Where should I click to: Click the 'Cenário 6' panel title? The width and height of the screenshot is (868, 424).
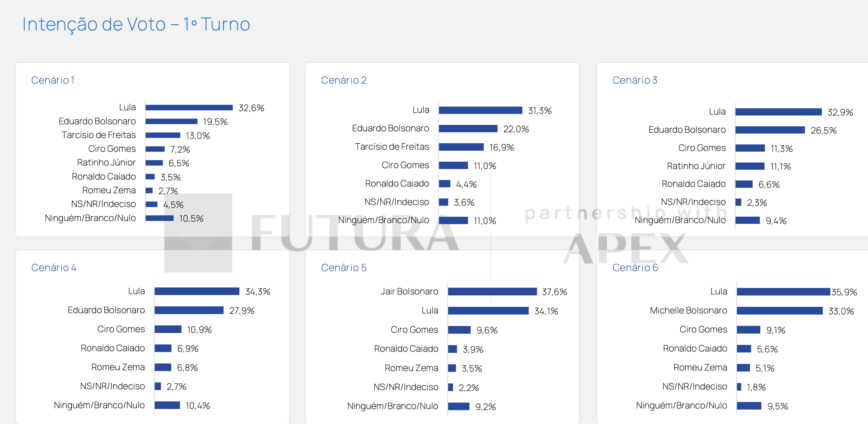(635, 268)
